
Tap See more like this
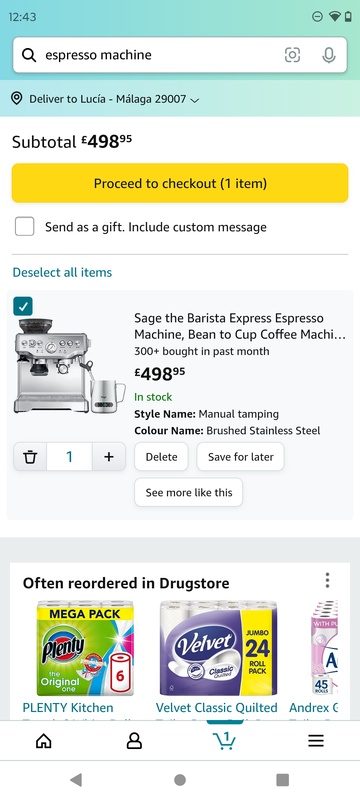click(x=189, y=492)
